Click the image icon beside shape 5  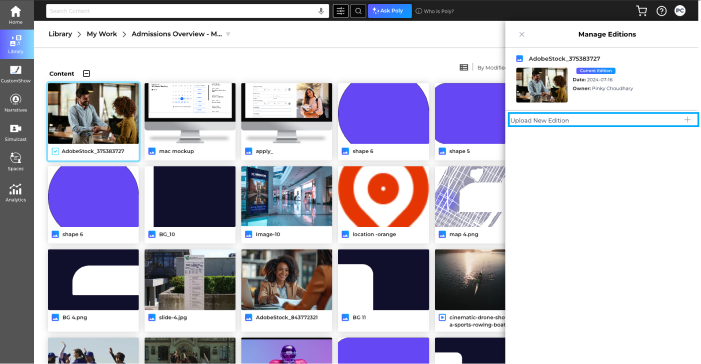pos(442,151)
